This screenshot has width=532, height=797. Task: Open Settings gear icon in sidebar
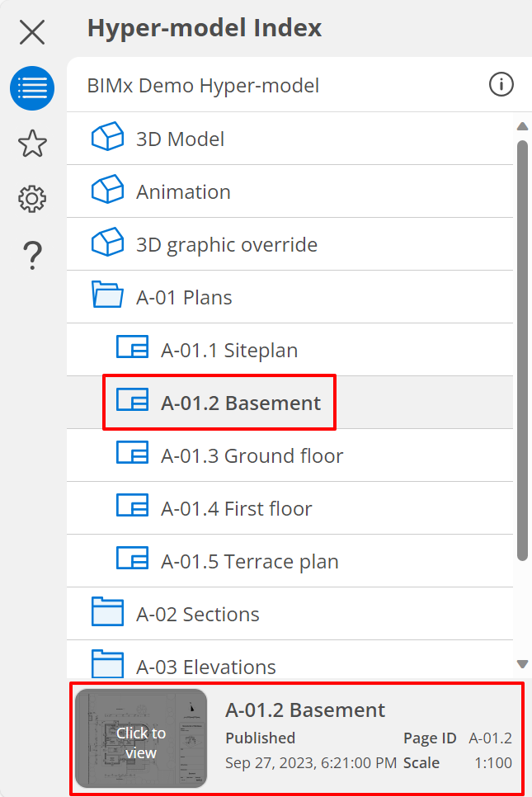(x=32, y=199)
